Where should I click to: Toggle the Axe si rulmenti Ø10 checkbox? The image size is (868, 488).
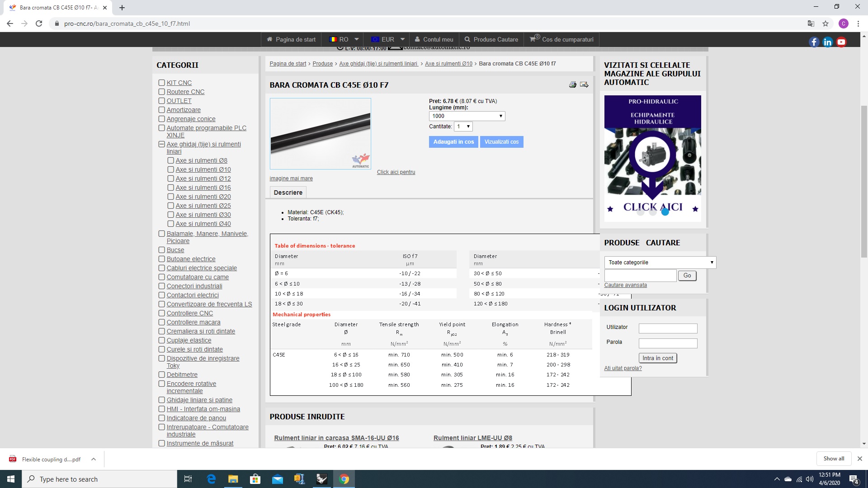170,169
